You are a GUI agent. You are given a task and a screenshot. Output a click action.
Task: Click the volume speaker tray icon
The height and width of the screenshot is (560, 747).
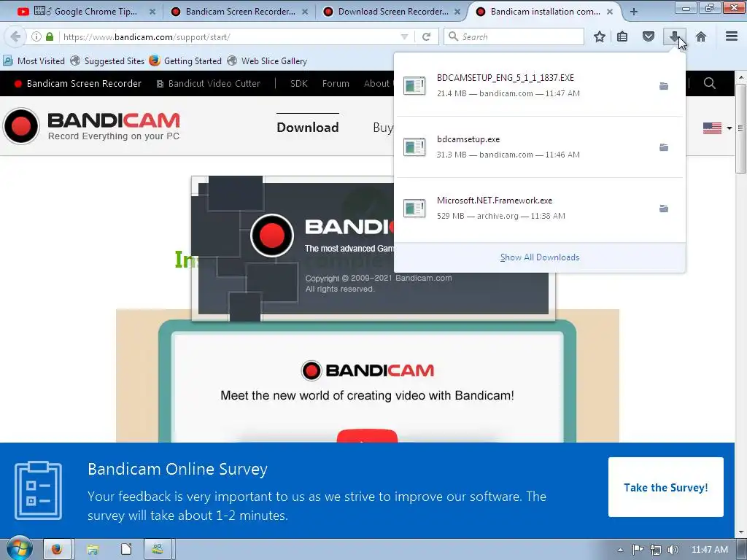[673, 550]
